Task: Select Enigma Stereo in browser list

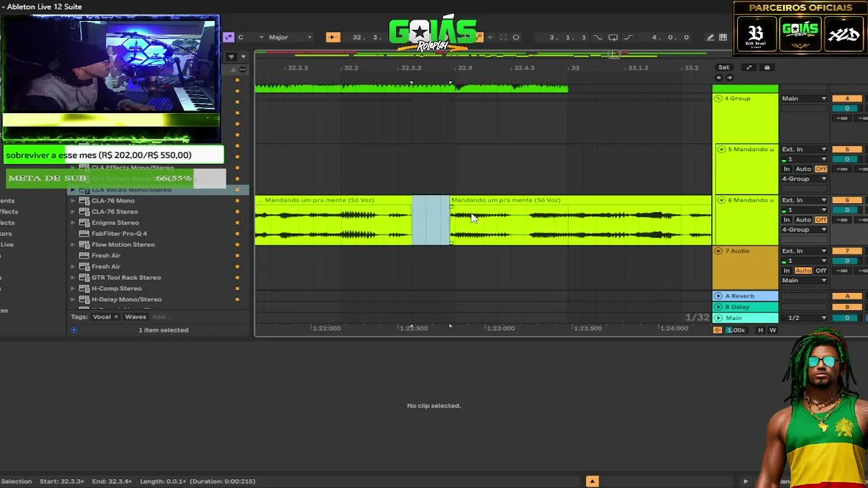Action: [115, 223]
